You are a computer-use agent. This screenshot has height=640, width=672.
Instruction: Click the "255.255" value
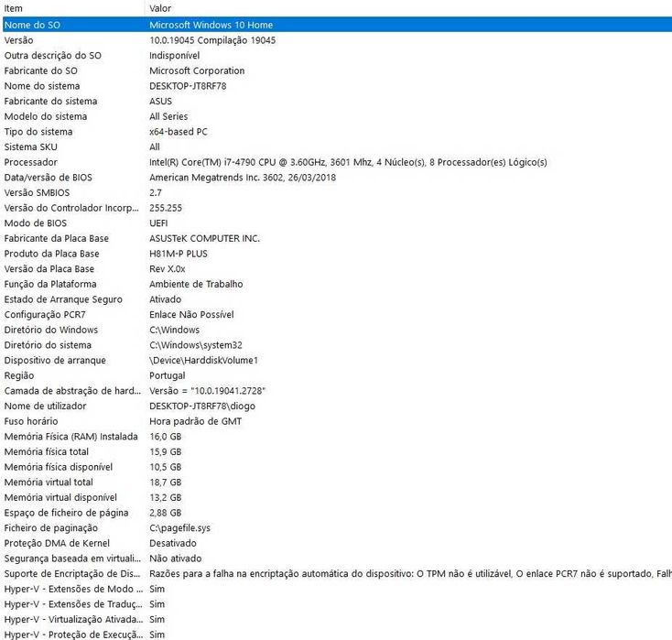[166, 208]
